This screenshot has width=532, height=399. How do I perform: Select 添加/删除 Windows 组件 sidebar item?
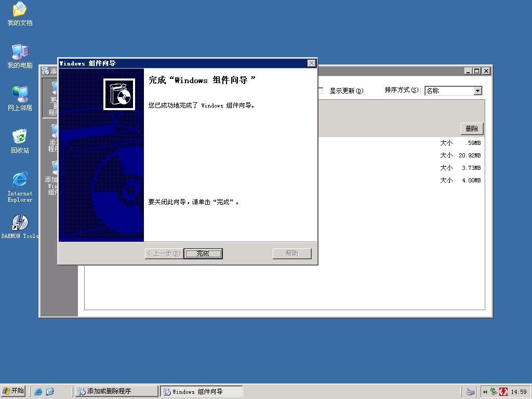point(51,178)
